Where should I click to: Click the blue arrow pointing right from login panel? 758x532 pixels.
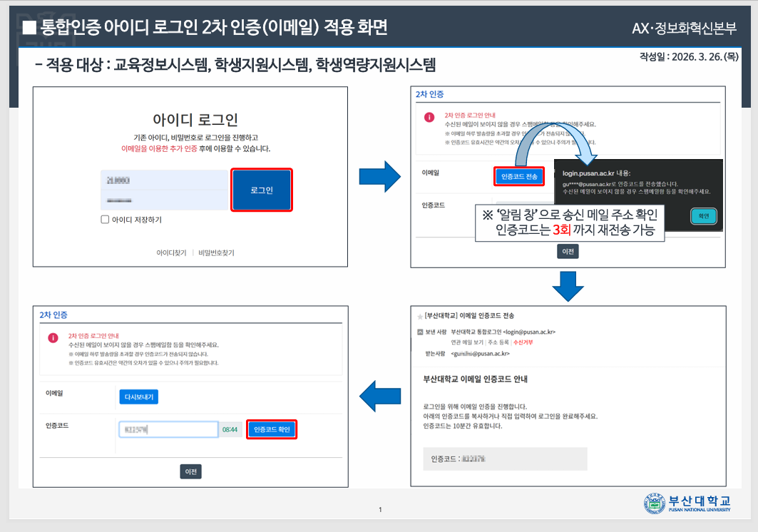[379, 176]
